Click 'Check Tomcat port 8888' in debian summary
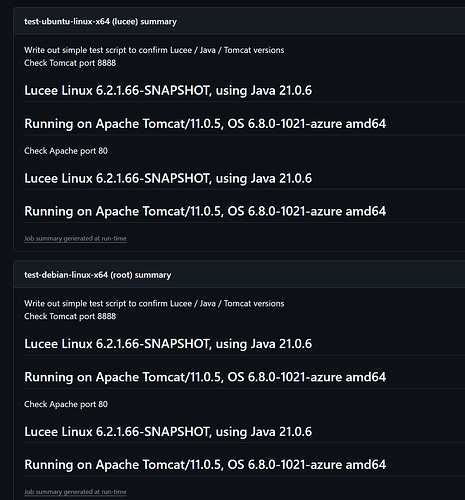Screen dimensions: 465x500 tap(70, 316)
